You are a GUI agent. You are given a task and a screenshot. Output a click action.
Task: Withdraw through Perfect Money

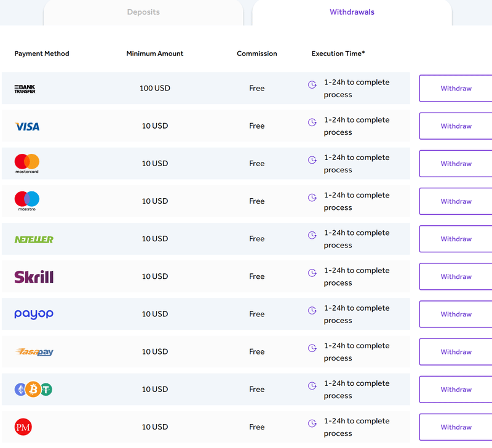click(x=456, y=427)
